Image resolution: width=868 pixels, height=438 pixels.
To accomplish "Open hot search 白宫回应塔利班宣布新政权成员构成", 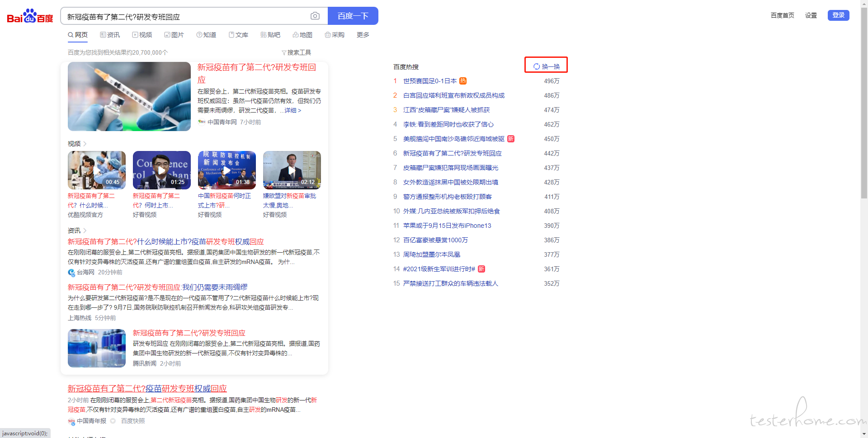I will (x=454, y=95).
